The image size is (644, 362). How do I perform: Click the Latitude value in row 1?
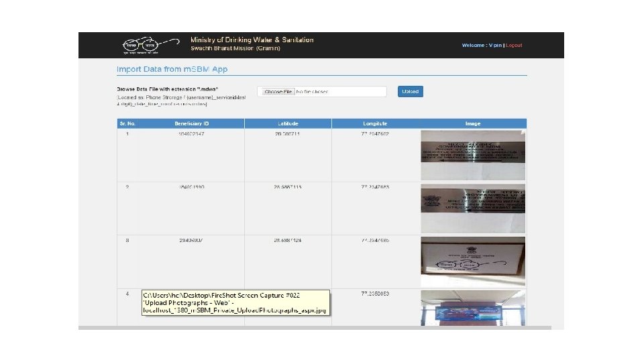pos(288,134)
